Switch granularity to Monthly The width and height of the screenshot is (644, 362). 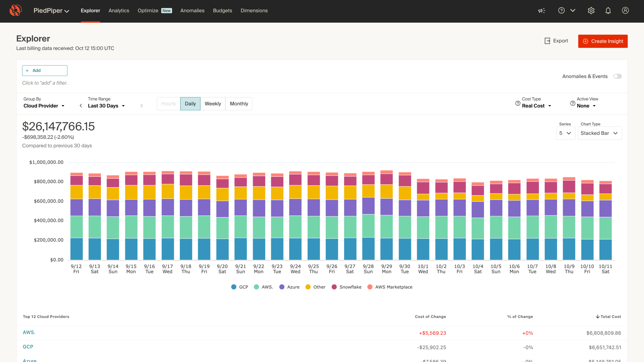[239, 104]
